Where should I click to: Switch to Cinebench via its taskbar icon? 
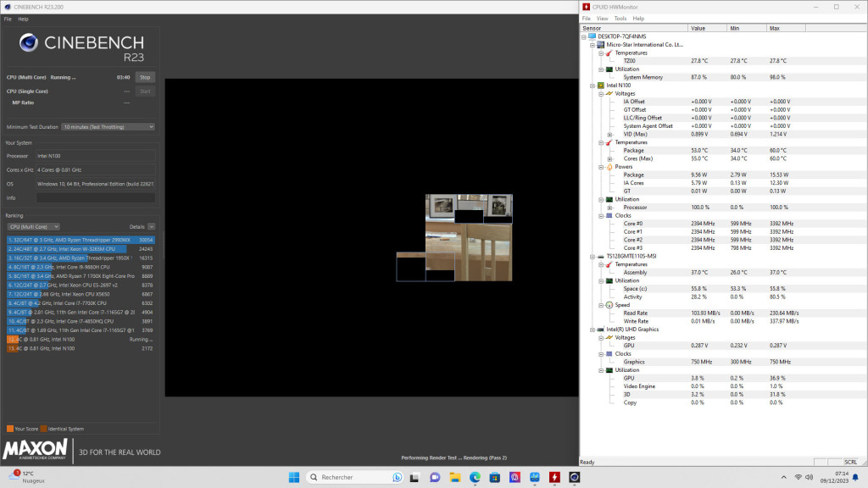[x=575, y=478]
